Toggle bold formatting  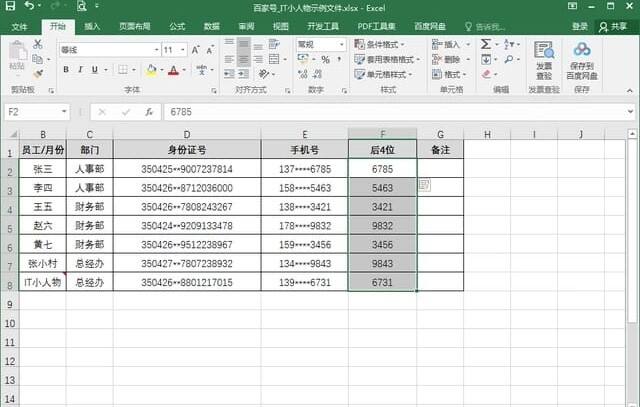pyautogui.click(x=66, y=70)
